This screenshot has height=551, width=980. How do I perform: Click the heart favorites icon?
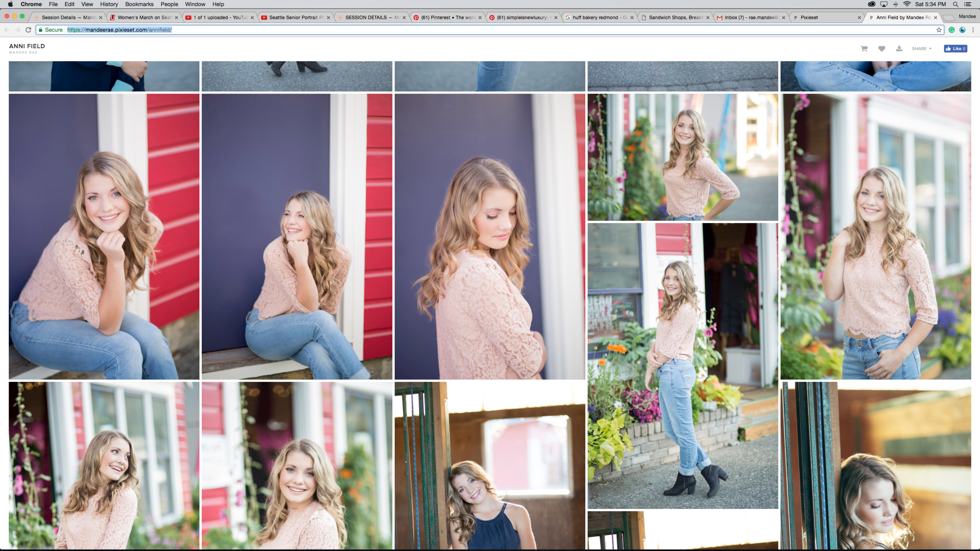(881, 49)
